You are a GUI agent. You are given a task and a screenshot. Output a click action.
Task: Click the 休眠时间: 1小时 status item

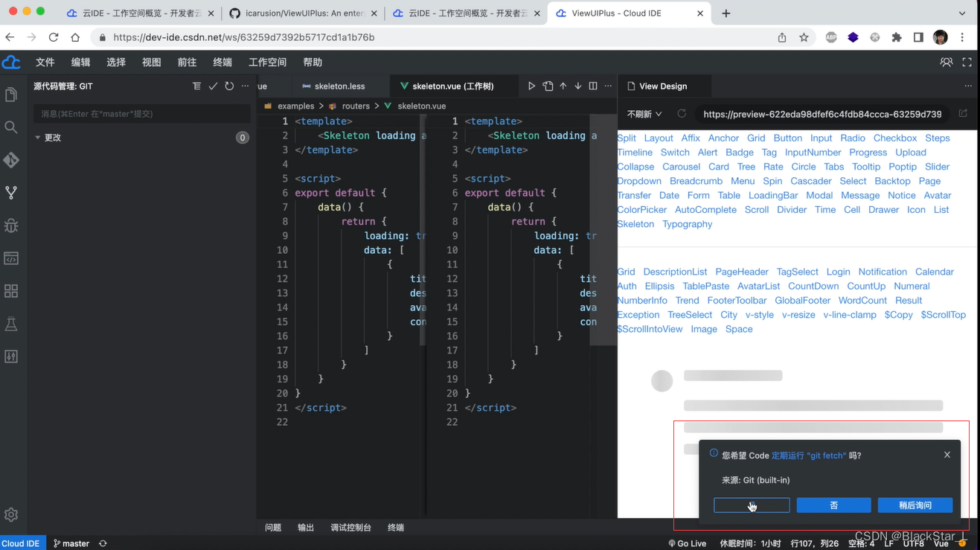[750, 543]
